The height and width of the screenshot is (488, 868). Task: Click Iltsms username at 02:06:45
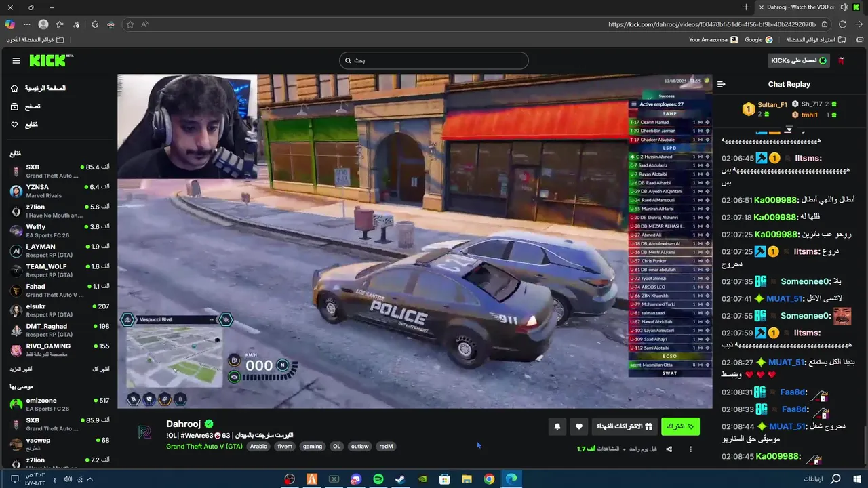point(808,158)
